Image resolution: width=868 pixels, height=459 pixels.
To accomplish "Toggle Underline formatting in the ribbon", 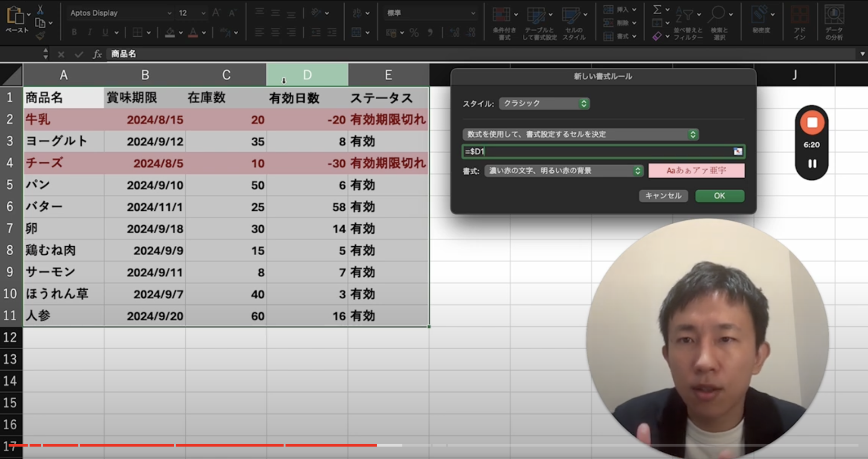I will (105, 32).
